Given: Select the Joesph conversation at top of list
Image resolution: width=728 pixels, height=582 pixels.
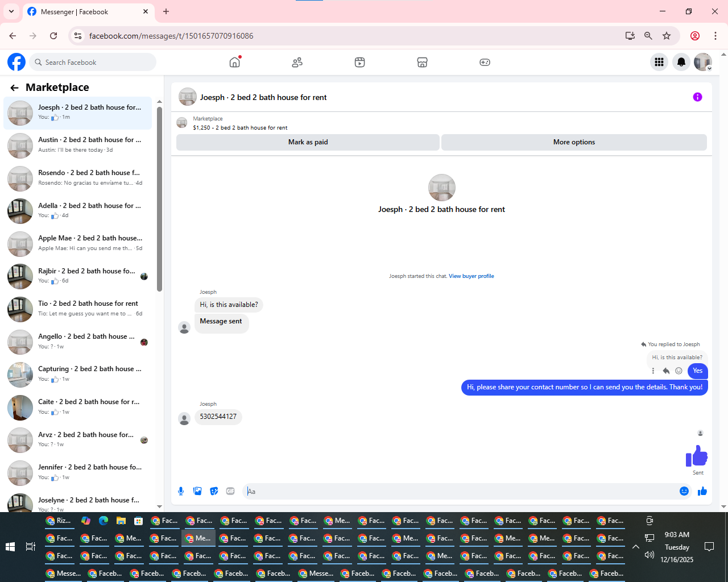Looking at the screenshot, I should 78,113.
